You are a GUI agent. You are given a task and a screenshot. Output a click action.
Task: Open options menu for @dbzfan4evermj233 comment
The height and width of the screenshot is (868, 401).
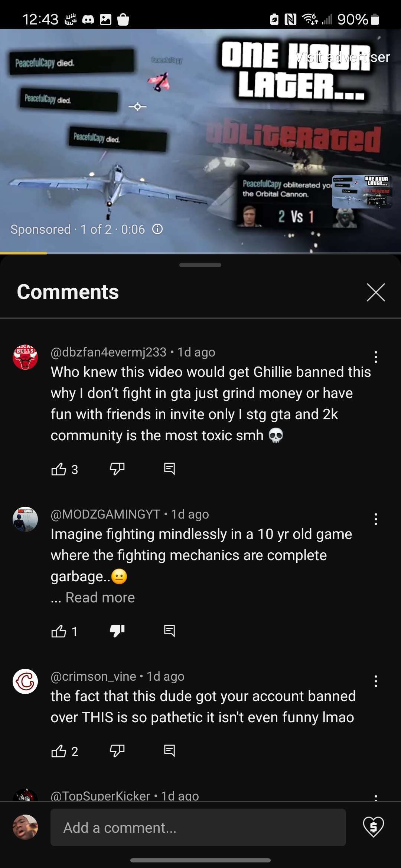pyautogui.click(x=376, y=357)
